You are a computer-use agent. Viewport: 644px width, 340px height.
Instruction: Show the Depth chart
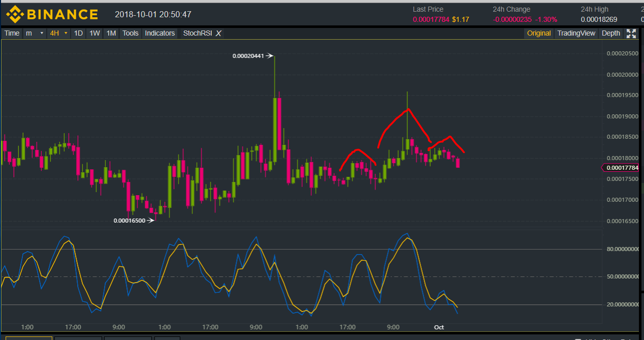(x=610, y=34)
